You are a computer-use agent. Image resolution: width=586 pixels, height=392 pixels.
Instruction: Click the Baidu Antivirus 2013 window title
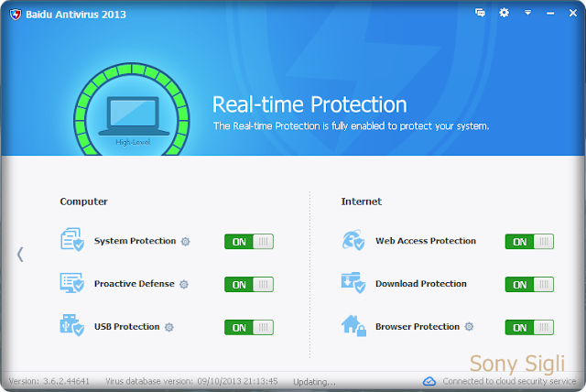point(76,15)
